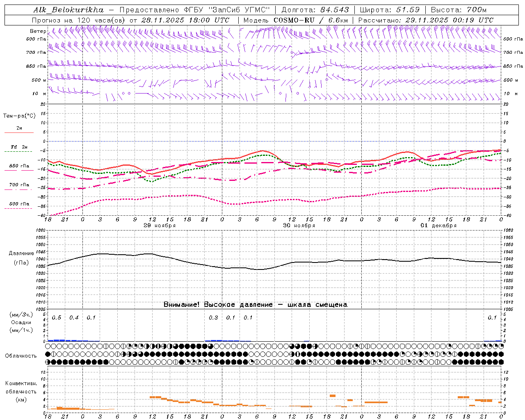Click the '29 ноября' date label

tap(160, 226)
